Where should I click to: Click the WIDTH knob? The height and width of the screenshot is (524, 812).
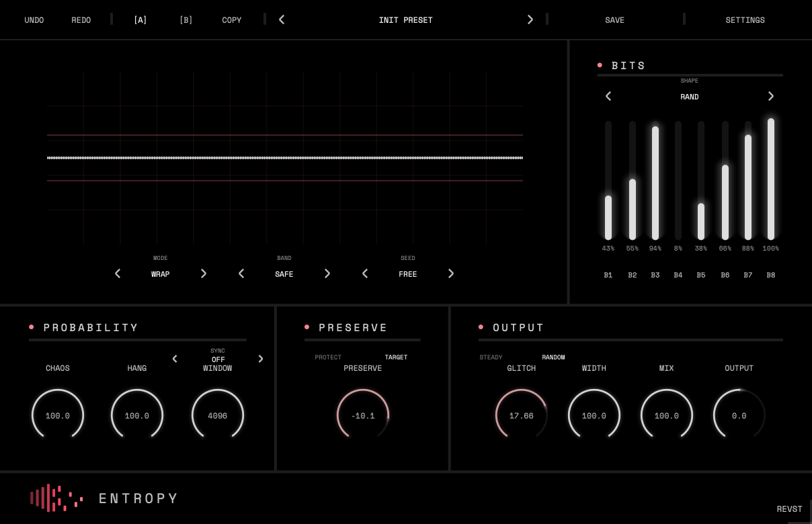tap(594, 415)
